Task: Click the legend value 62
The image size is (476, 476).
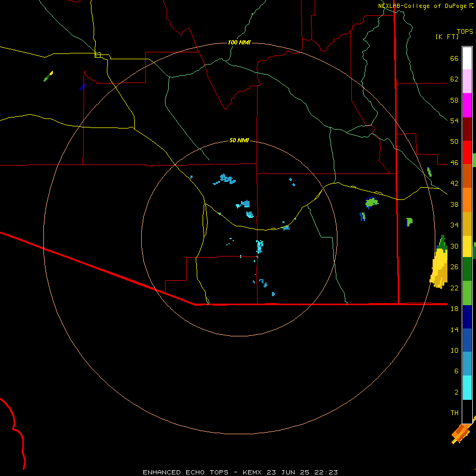Action: [x=454, y=79]
